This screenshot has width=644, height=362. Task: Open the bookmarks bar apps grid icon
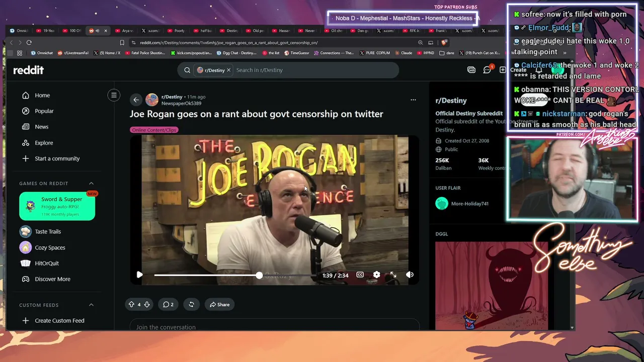point(20,53)
